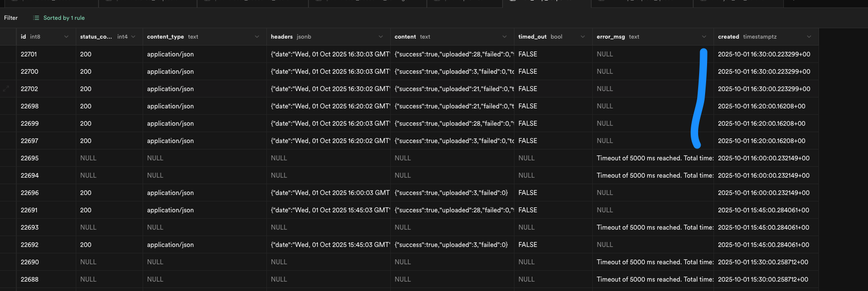Viewport: 868px width, 291px height.
Task: Click the content cell in row 22696
Action: point(451,193)
